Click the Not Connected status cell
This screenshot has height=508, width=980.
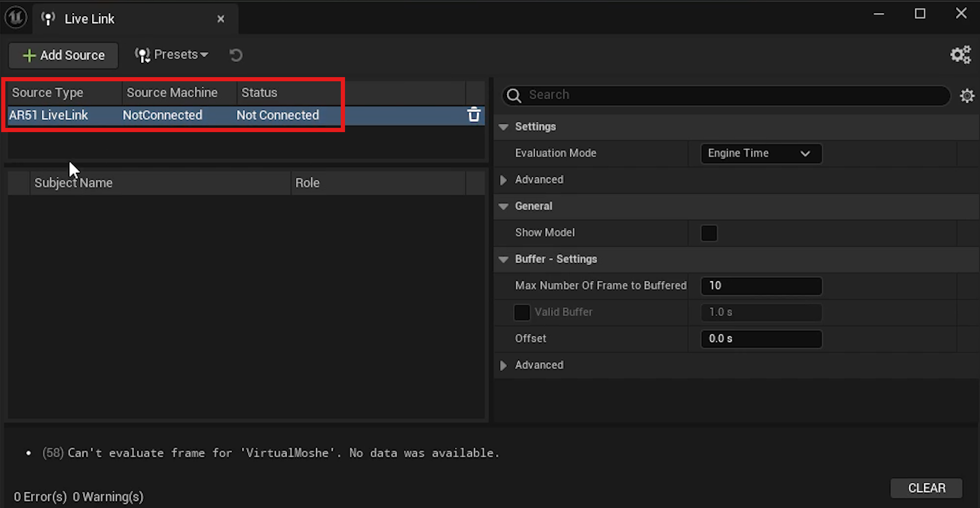pyautogui.click(x=278, y=115)
